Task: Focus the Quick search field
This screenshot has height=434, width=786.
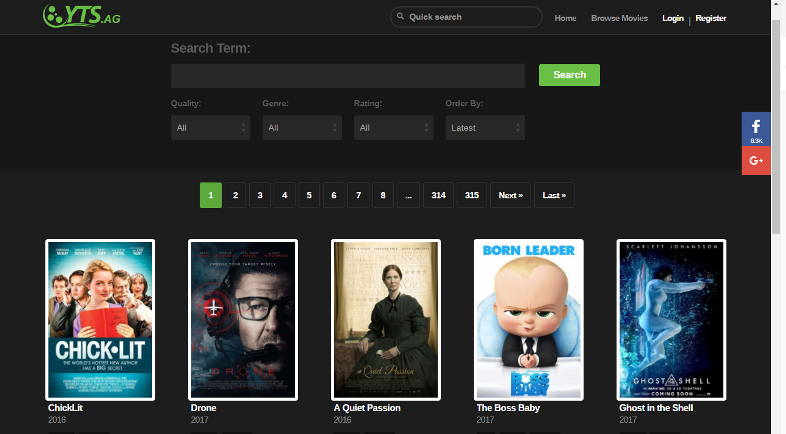Action: click(466, 17)
